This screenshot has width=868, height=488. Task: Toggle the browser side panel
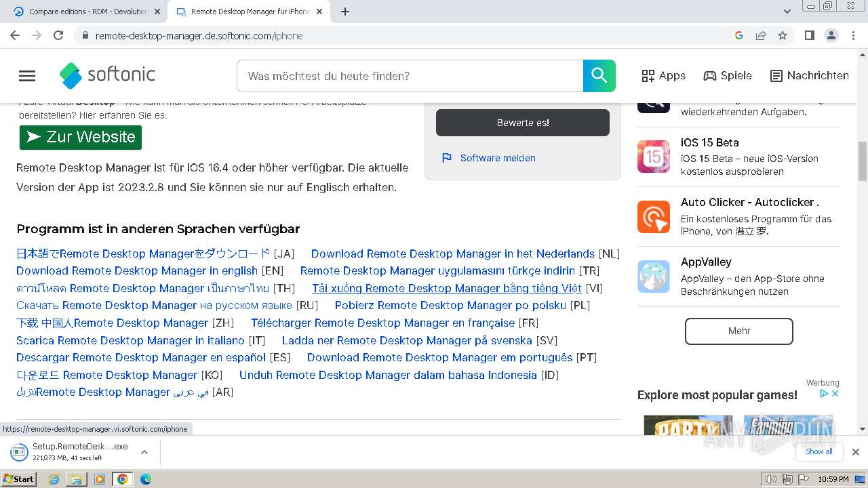tap(809, 35)
